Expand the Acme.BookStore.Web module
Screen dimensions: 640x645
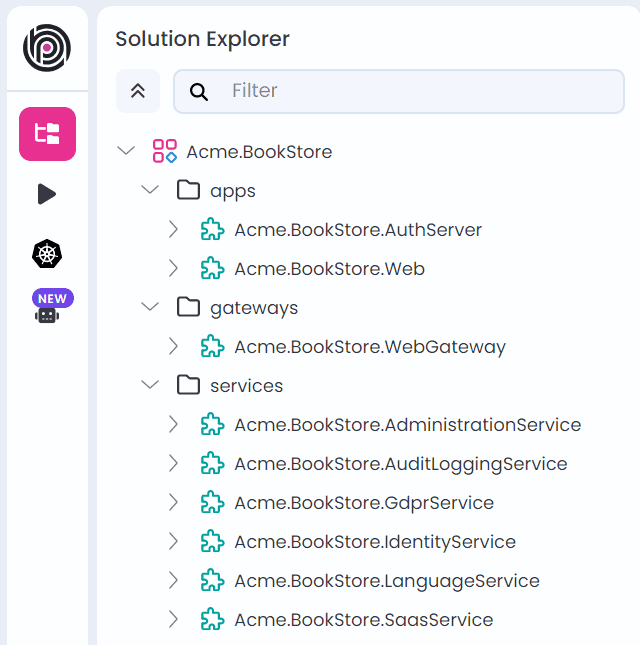(174, 268)
